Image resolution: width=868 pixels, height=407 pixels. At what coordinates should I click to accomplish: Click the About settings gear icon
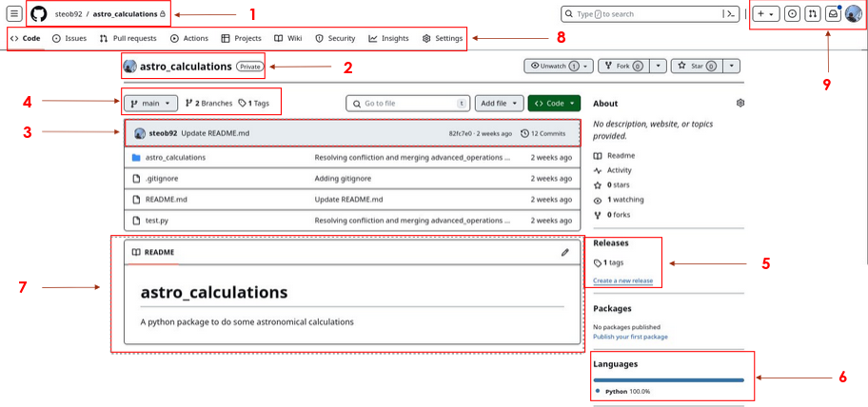point(740,103)
